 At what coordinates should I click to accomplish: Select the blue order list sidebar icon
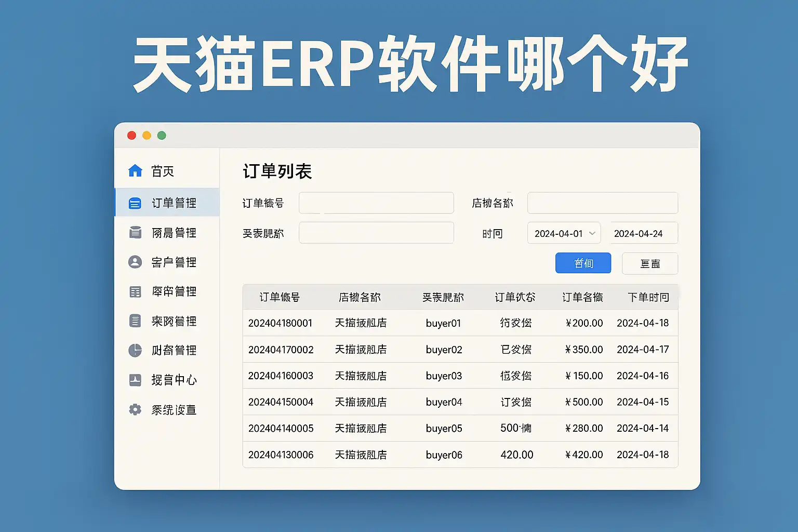135,203
